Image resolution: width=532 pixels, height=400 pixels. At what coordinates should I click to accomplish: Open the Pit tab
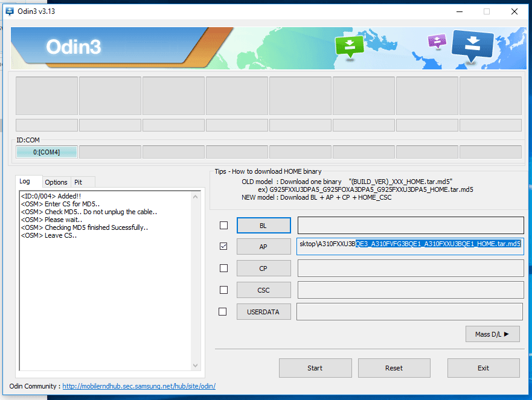(x=83, y=182)
